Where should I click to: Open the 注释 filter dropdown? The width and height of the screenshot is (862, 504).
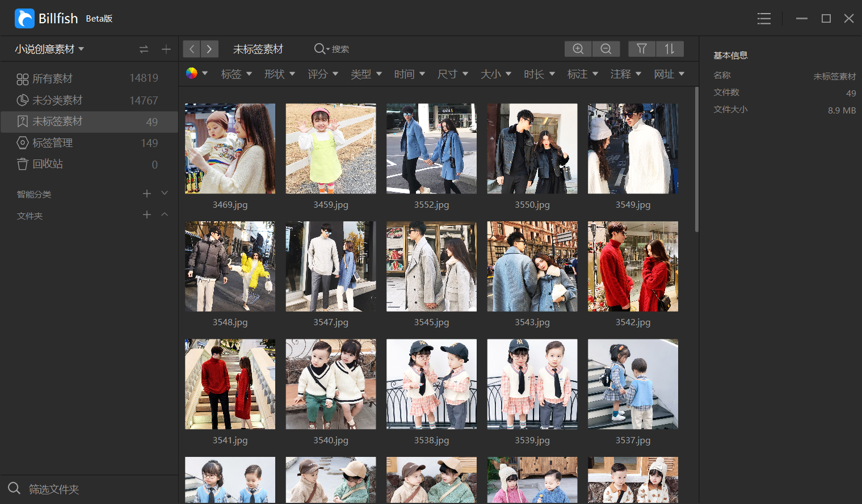click(626, 74)
